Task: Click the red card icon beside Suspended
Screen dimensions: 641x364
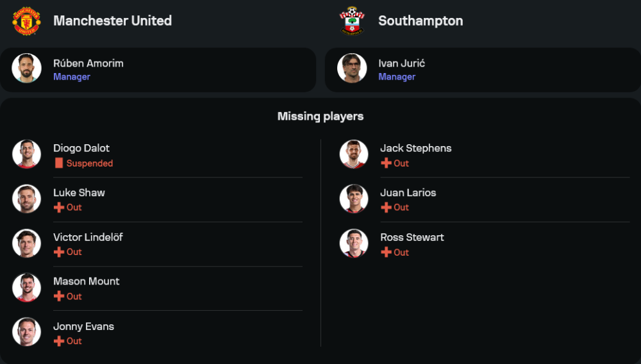Action: click(x=59, y=163)
